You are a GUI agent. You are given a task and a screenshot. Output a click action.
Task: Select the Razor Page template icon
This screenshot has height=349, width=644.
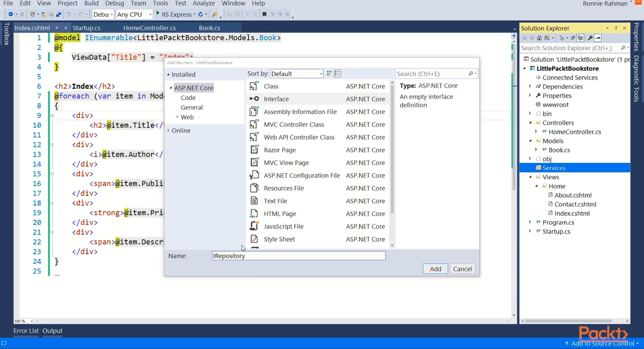[x=254, y=150]
